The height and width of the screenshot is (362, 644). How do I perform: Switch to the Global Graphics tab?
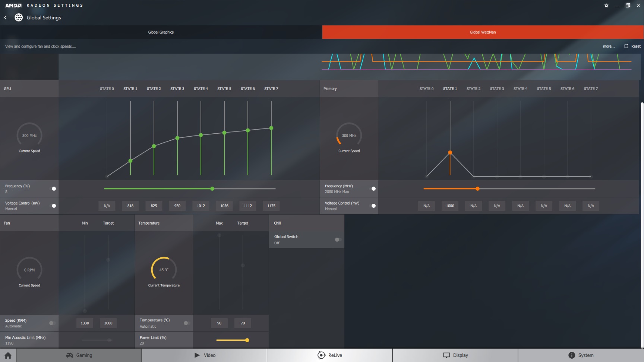tap(161, 32)
